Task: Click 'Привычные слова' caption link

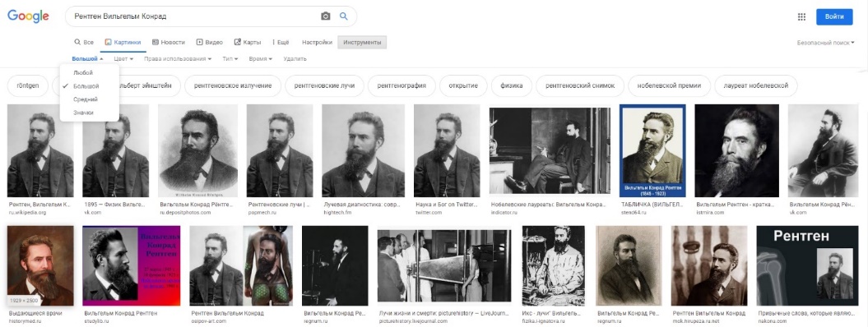Action: 806,313
